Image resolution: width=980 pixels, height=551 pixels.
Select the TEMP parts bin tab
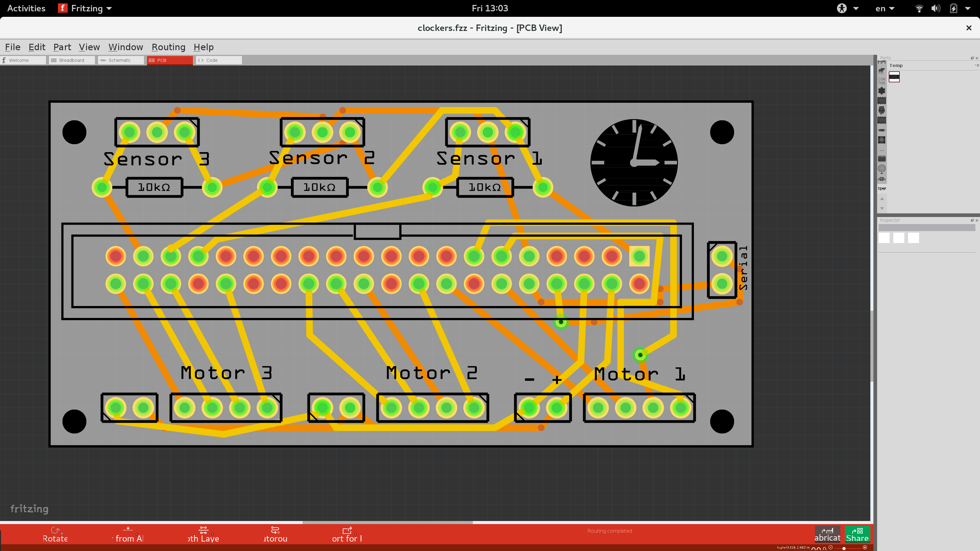882,189
